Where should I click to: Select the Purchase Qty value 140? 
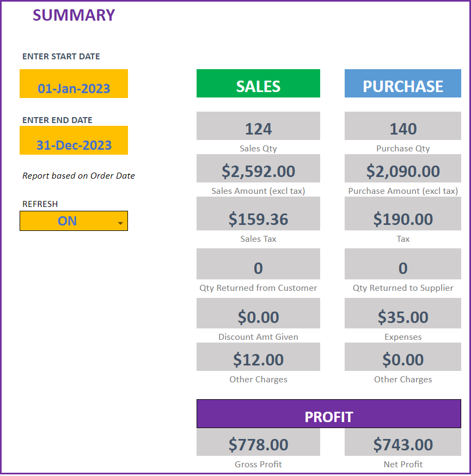click(x=403, y=126)
